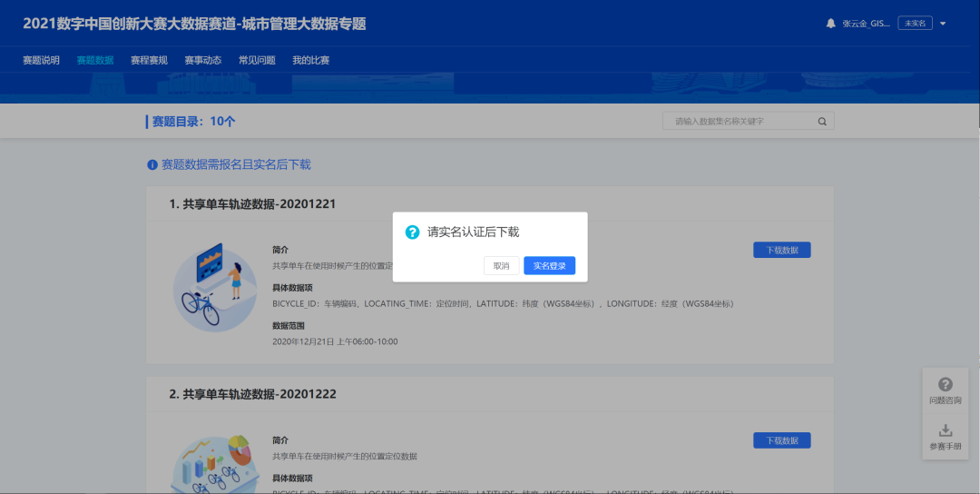Go to the 赛事动态 tab
This screenshot has width=980, height=494.
tap(203, 60)
